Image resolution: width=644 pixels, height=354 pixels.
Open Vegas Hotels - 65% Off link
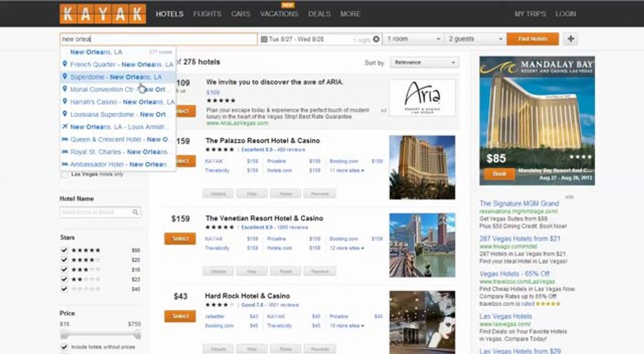point(515,274)
